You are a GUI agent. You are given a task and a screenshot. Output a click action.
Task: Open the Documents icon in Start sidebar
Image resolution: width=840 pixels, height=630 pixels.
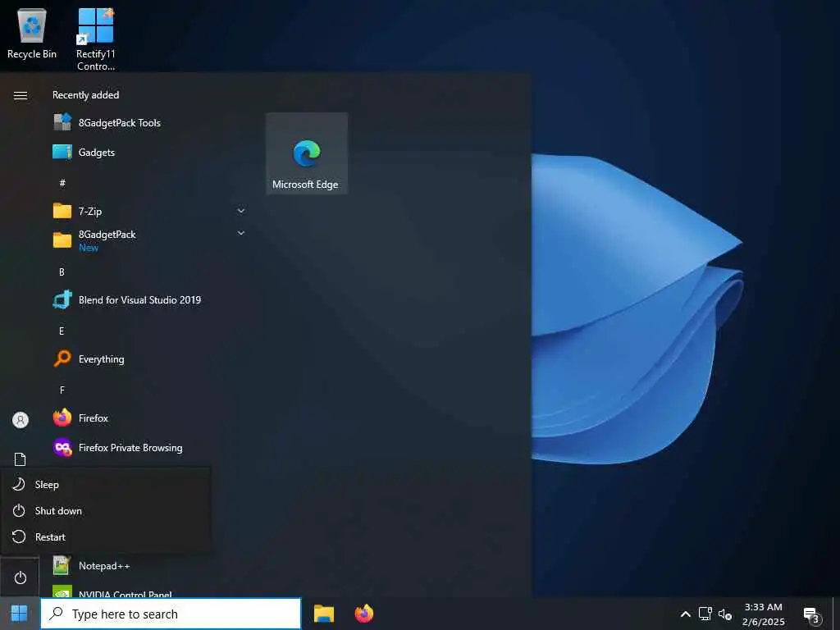[21, 459]
